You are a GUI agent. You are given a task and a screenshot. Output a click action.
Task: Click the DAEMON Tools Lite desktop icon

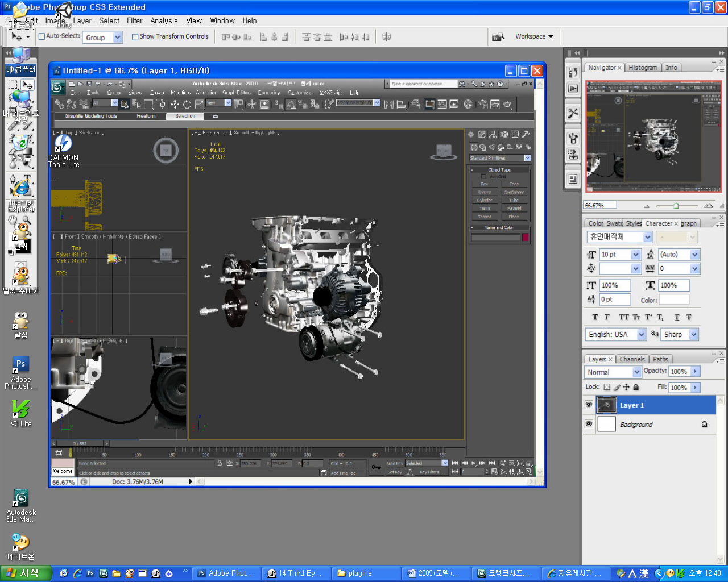coord(63,150)
